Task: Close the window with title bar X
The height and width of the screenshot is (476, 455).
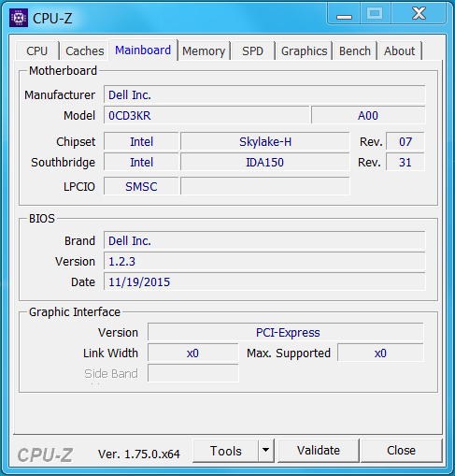Action: pos(419,14)
